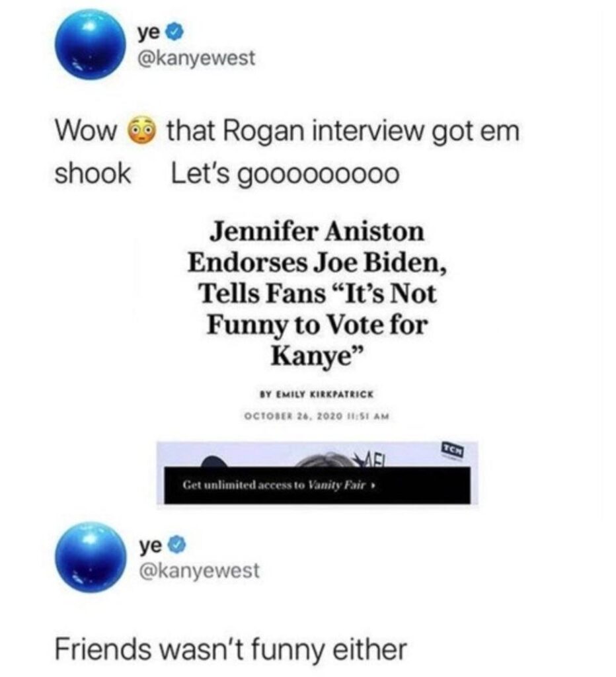Select the 'Friends wasn't funny either' tweet text
Image resolution: width=616 pixels, height=677 pixels.
pos(231,650)
